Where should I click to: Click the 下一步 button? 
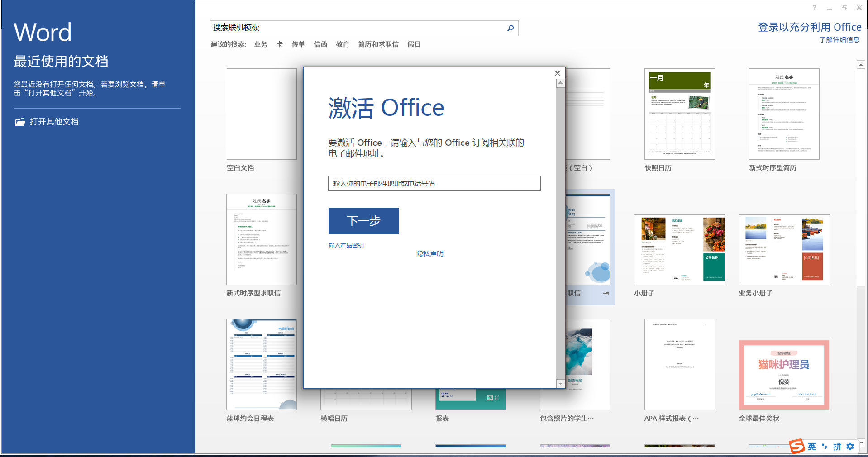coord(363,221)
